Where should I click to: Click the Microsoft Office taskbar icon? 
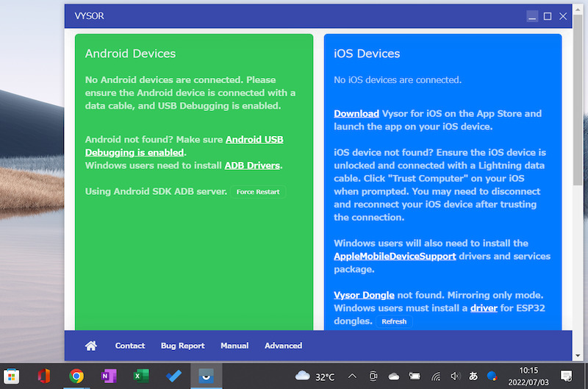coord(44,376)
